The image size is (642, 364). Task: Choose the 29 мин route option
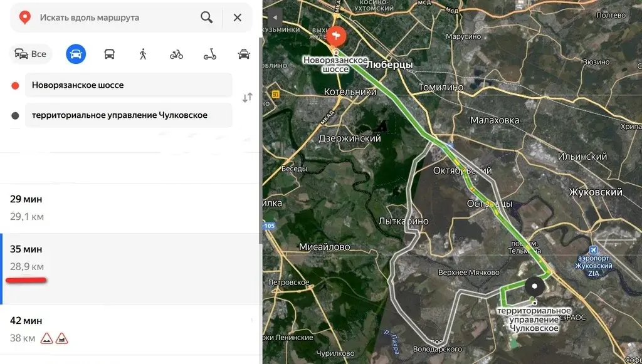130,208
